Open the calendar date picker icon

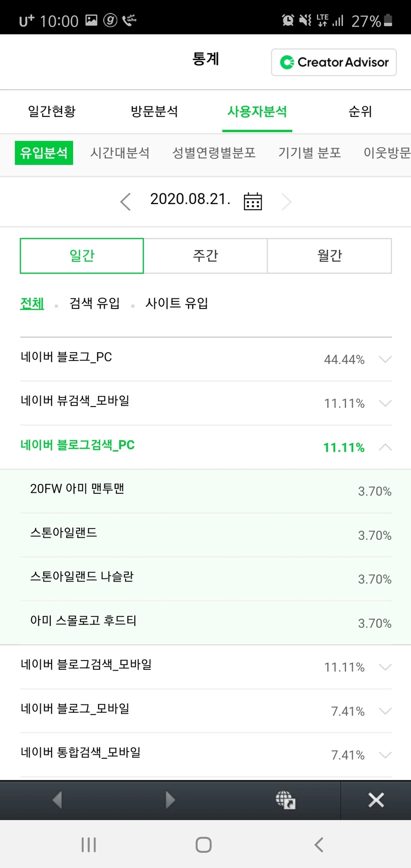click(253, 201)
